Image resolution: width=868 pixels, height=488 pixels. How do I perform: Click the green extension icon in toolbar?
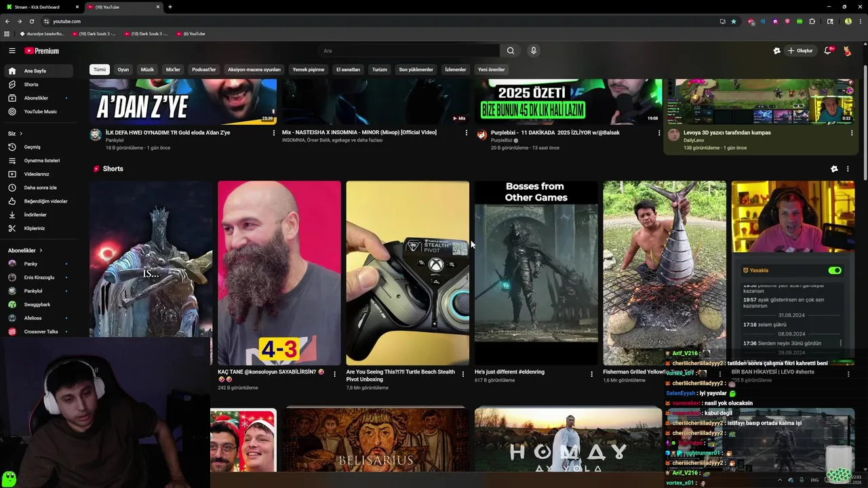coord(800,21)
